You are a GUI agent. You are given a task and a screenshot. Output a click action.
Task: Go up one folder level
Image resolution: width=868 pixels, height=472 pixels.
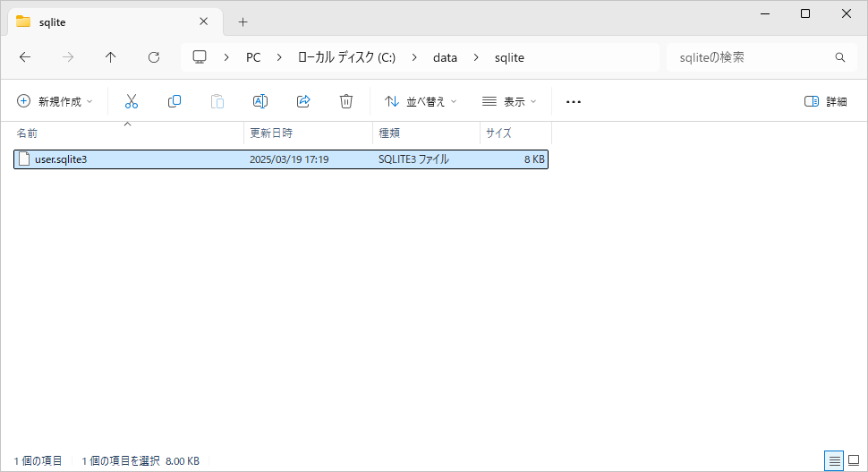click(111, 57)
